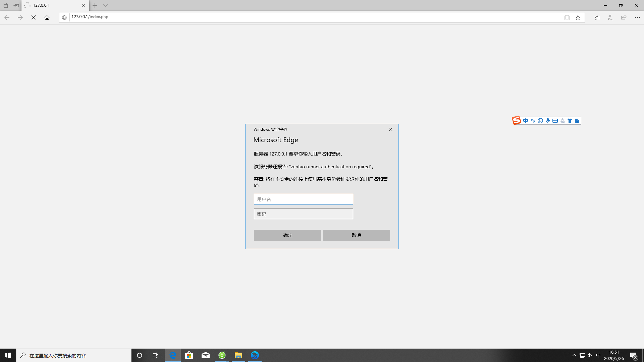Open the clock and calendar flyout
Image resolution: width=644 pixels, height=362 pixels.
point(614,355)
